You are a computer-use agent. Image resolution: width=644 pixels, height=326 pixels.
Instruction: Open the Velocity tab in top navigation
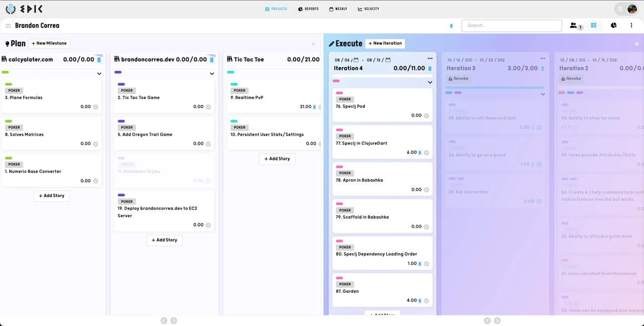click(x=368, y=9)
